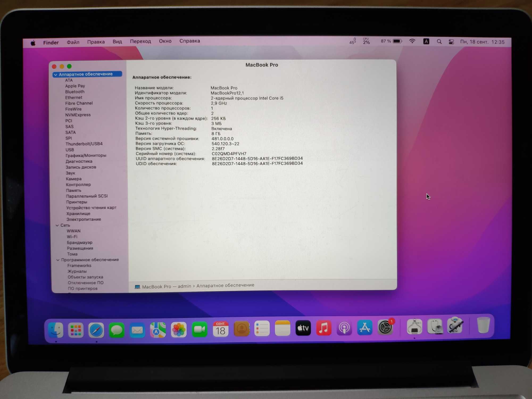The image size is (532, 399).
Task: Open App Store in the Dock
Action: pyautogui.click(x=364, y=327)
